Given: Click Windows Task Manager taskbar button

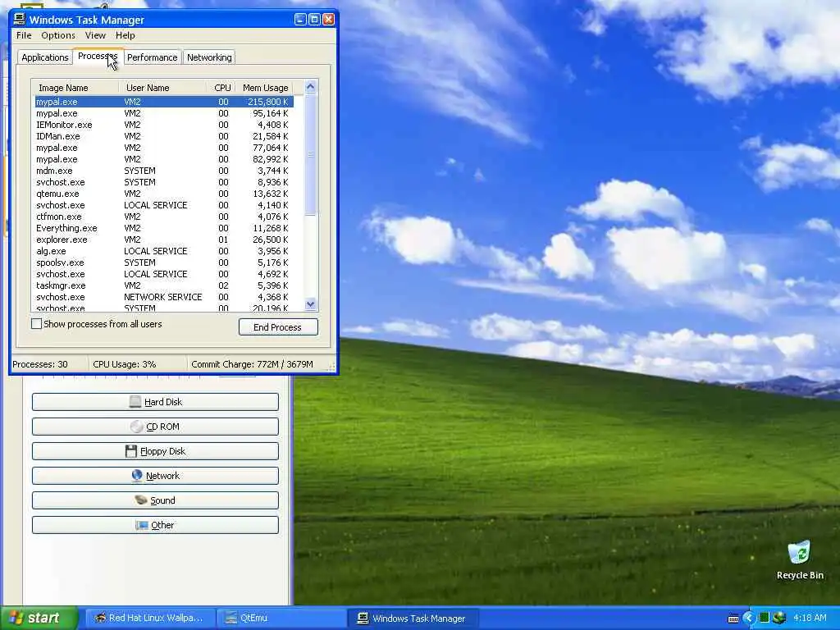Looking at the screenshot, I should pos(413,619).
